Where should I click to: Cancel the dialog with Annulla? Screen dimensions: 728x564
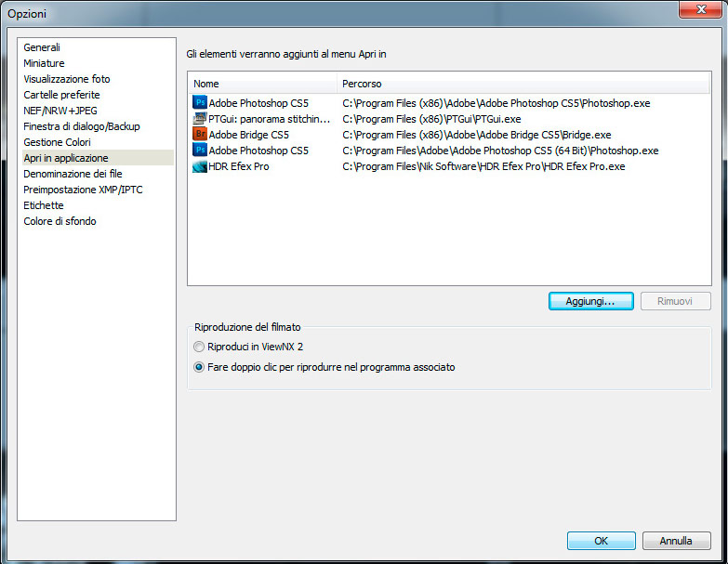pos(676,541)
